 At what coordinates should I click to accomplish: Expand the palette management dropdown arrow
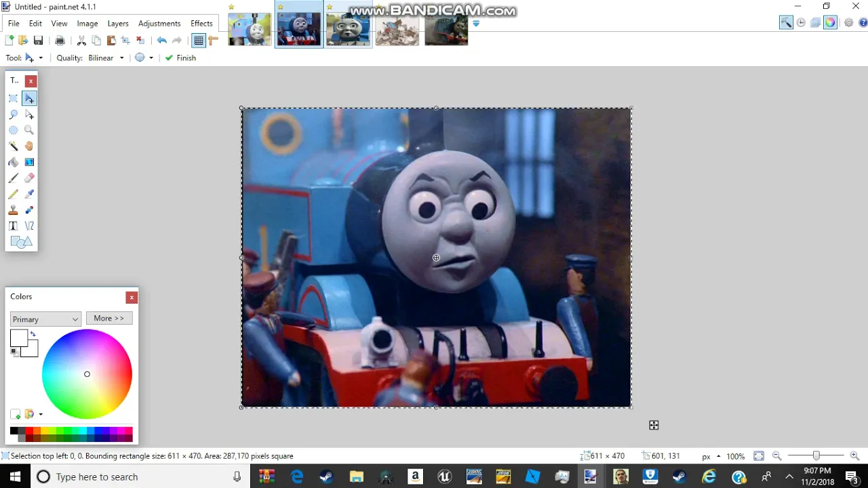click(x=41, y=414)
